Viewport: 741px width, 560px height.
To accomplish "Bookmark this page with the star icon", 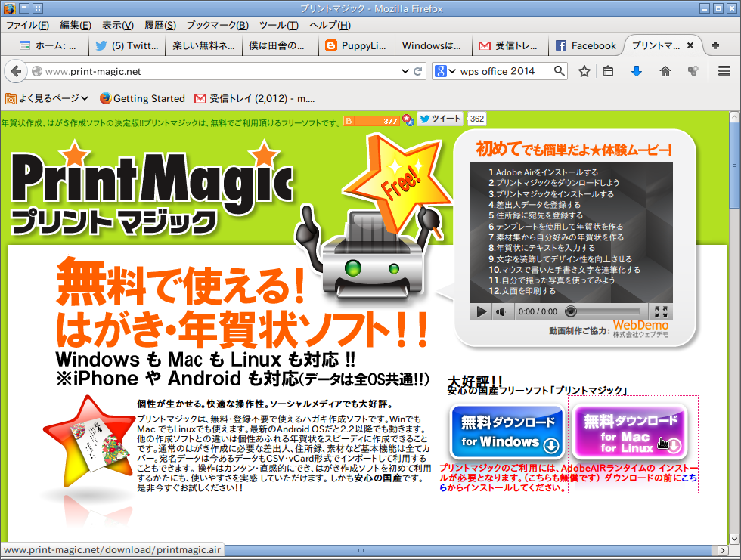I will pos(584,71).
